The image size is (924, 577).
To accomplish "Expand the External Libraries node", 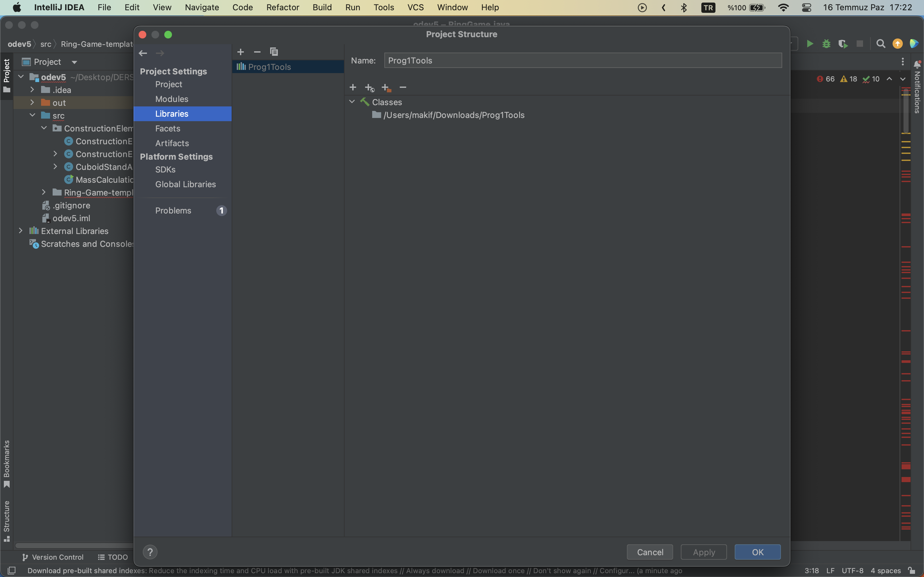I will pos(21,231).
